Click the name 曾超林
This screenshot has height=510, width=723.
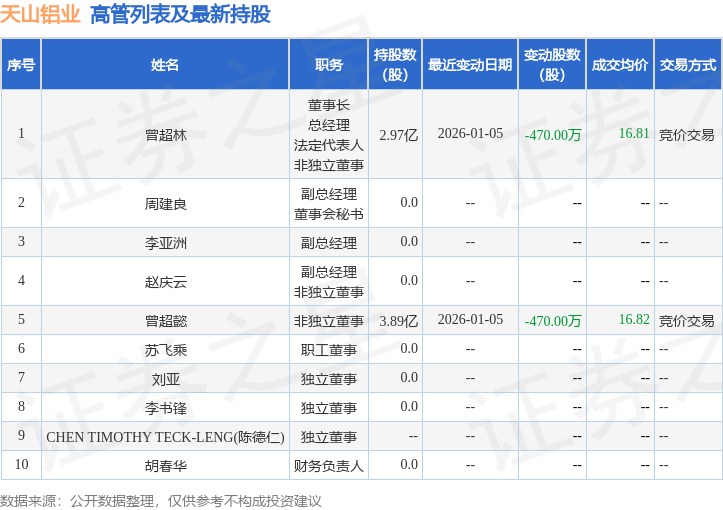pyautogui.click(x=166, y=135)
